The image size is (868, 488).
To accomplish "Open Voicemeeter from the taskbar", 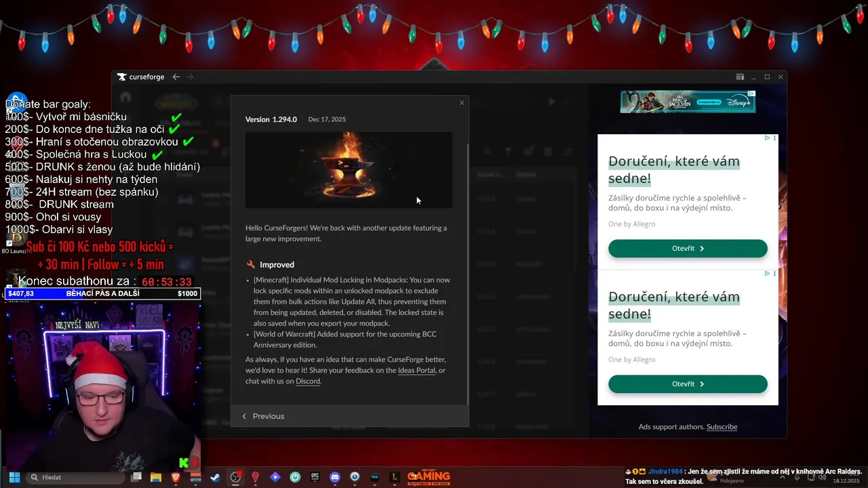I will 196,477.
